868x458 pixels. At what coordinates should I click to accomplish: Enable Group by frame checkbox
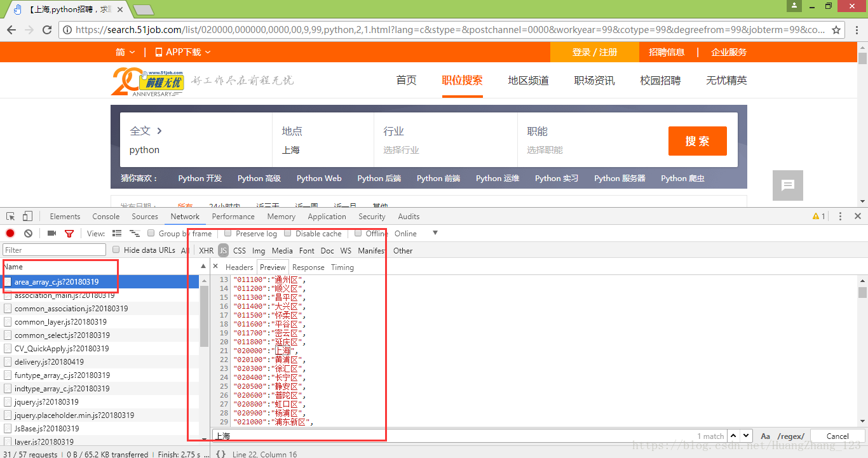[151, 234]
